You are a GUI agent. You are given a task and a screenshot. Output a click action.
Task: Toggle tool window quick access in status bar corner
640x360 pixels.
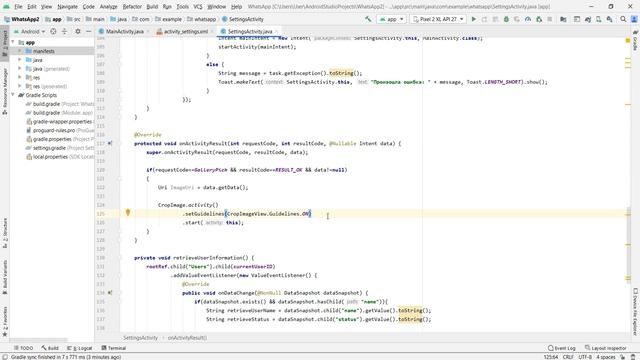pos(5,357)
